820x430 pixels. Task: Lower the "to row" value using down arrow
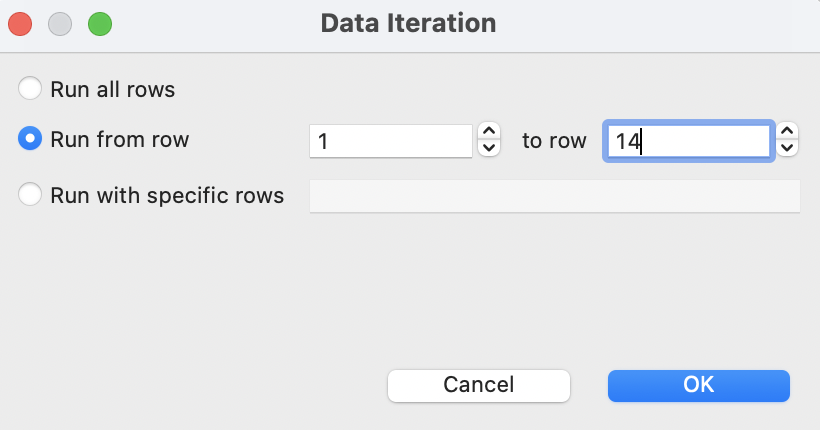tap(788, 148)
